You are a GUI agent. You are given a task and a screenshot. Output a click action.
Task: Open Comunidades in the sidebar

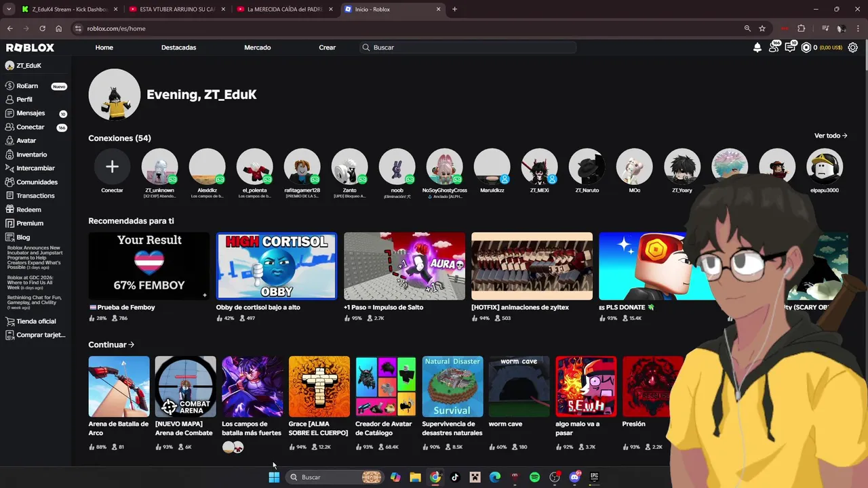coord(35,182)
